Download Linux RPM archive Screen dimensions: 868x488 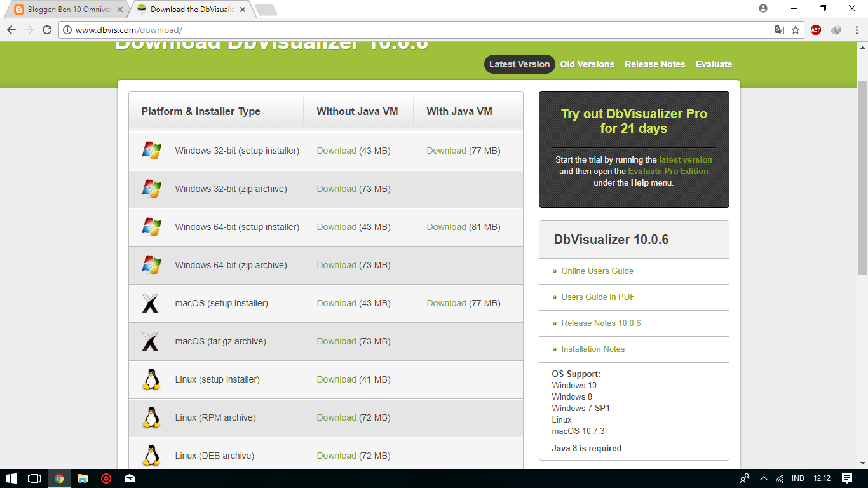(x=336, y=417)
